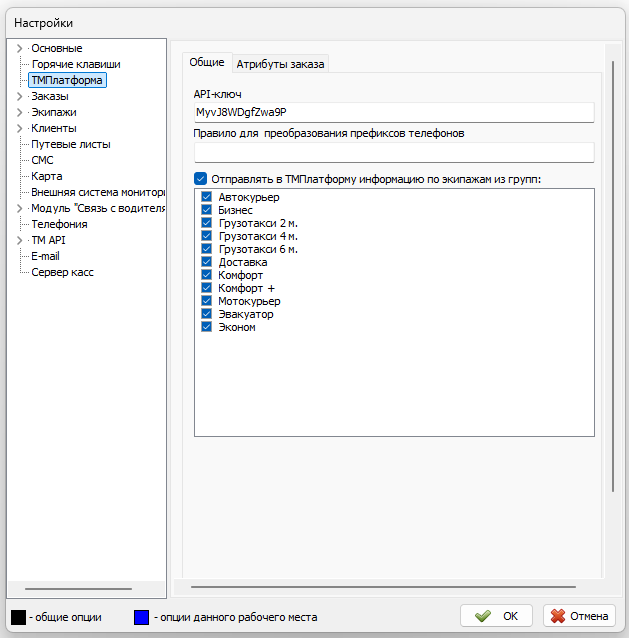629x638 pixels.
Task: Click the black общие опции color square
Action: tap(18, 617)
